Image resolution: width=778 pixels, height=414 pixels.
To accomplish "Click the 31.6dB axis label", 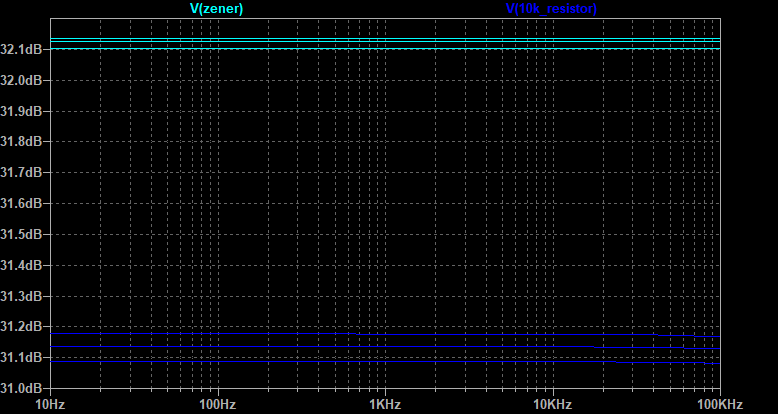I will pos(21,204).
